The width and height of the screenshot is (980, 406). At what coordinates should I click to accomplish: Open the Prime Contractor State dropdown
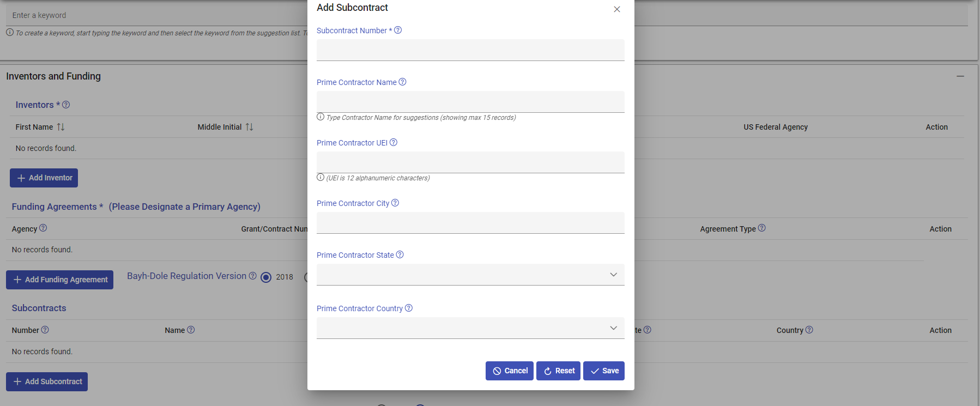pyautogui.click(x=470, y=275)
